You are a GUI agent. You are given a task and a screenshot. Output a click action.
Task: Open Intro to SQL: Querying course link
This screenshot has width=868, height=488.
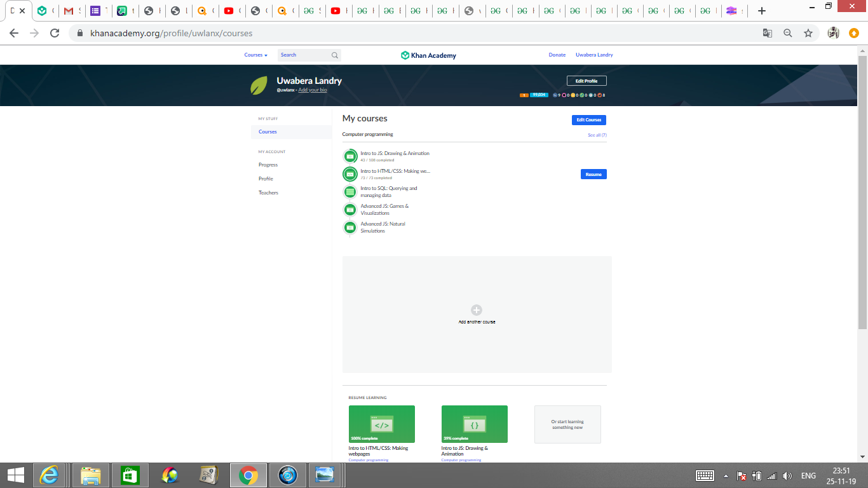(x=389, y=192)
